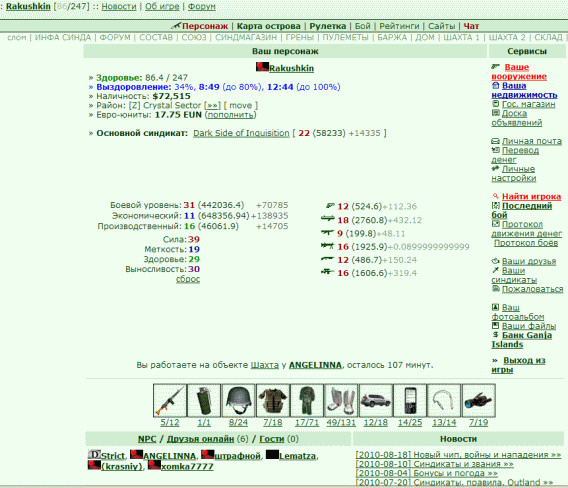Image resolution: width=568 pixels, height=488 pixels.
Task: Click the headset item slot 13/14
Action: click(x=444, y=401)
